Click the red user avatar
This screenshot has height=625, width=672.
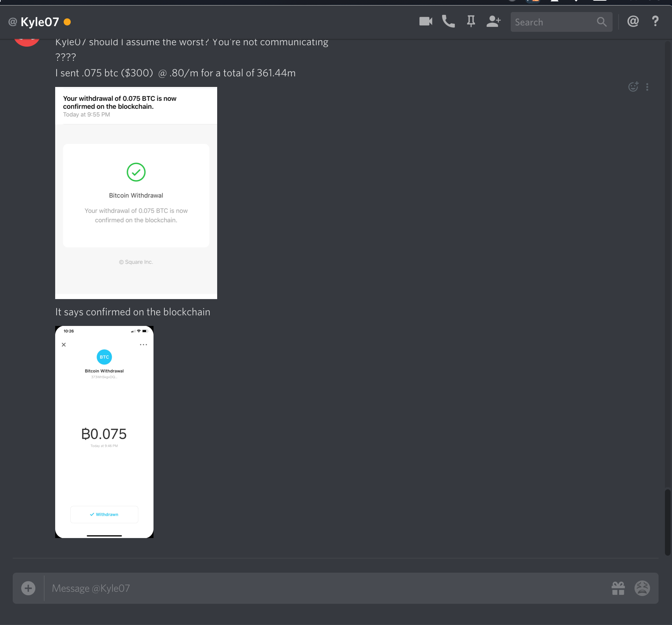coord(27,42)
